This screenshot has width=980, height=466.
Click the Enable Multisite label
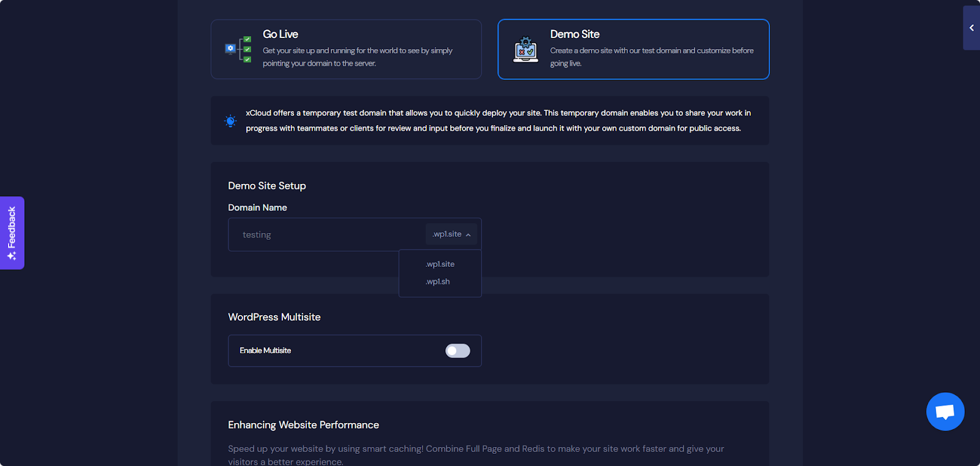coord(265,351)
